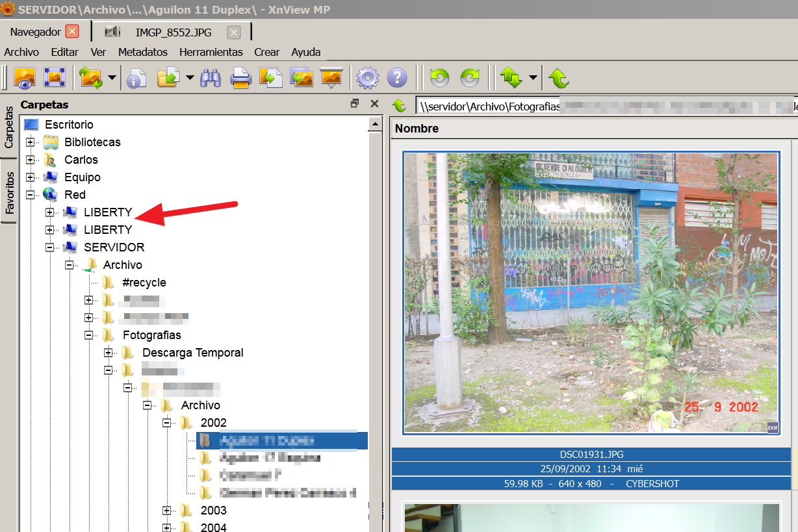Viewport: 798px width, 532px height.
Task: Open the Ayuda menu
Action: pos(306,52)
